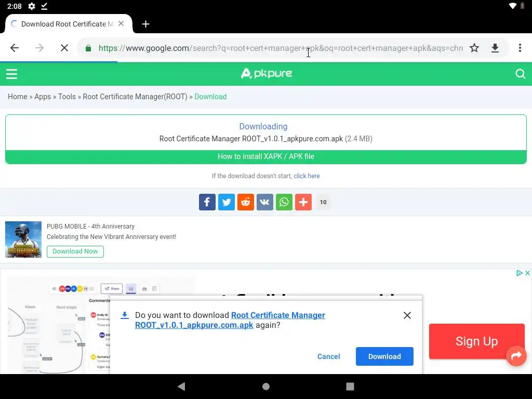The height and width of the screenshot is (399, 532).
Task: Click the download arrow icon in prompt
Action: pos(125,315)
